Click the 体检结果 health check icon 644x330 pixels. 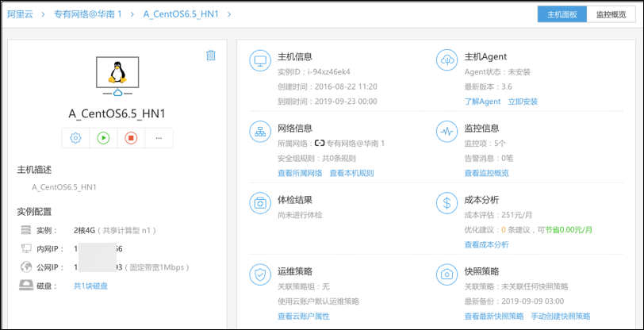260,202
